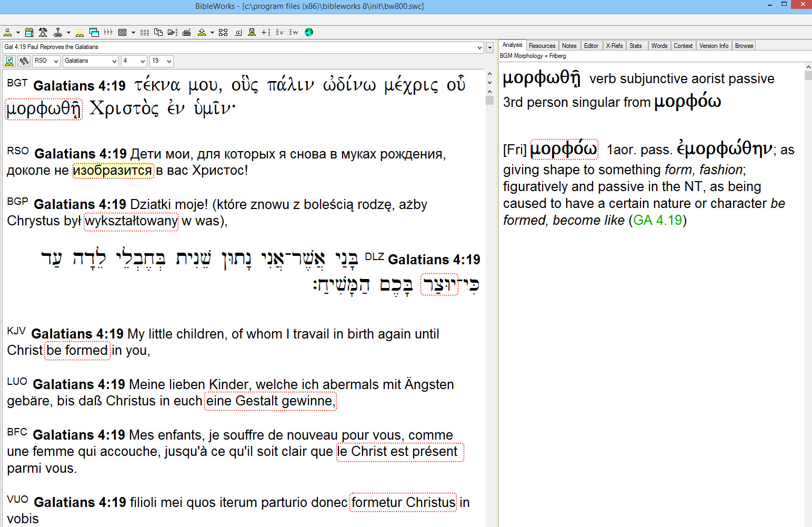Click the dotted list columns icon
812x527 pixels.
pyautogui.click(x=145, y=33)
